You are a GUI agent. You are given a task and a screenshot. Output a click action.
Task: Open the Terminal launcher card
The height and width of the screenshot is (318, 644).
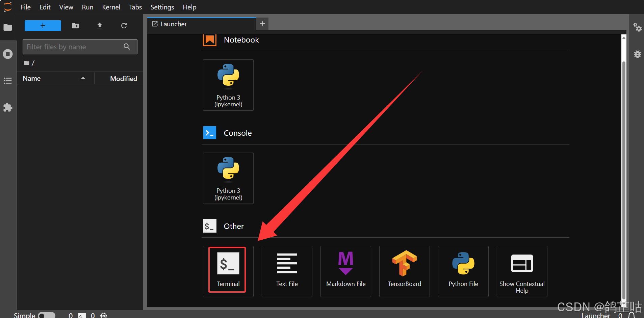(x=228, y=271)
